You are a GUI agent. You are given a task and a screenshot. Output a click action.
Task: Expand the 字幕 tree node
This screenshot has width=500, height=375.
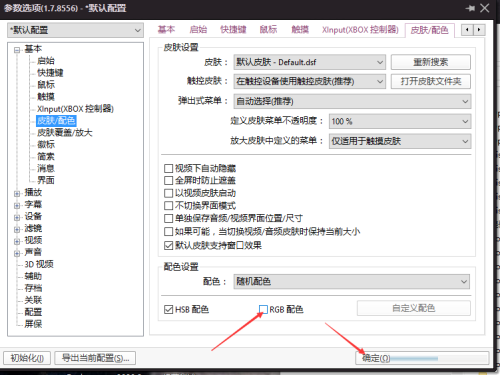tap(17, 206)
